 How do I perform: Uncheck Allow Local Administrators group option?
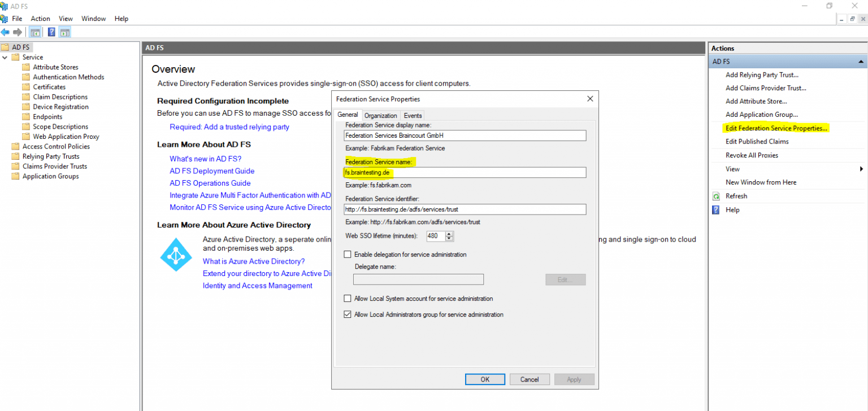point(348,314)
